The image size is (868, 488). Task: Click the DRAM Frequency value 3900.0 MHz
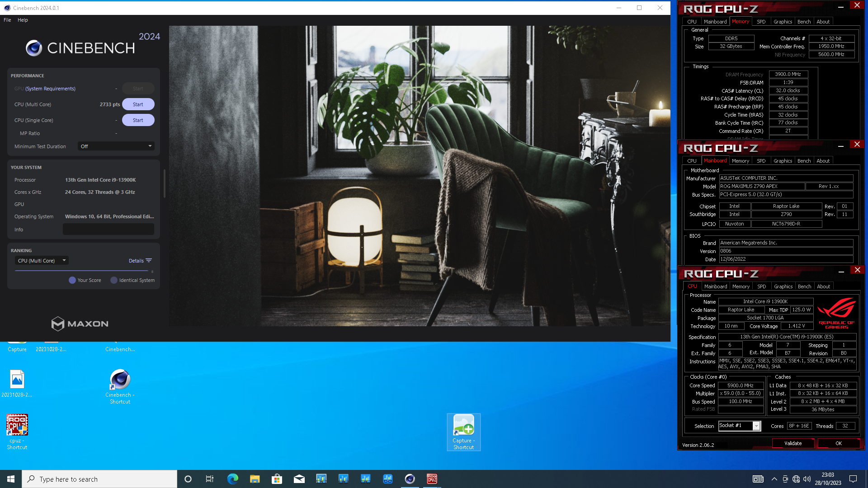pyautogui.click(x=788, y=75)
